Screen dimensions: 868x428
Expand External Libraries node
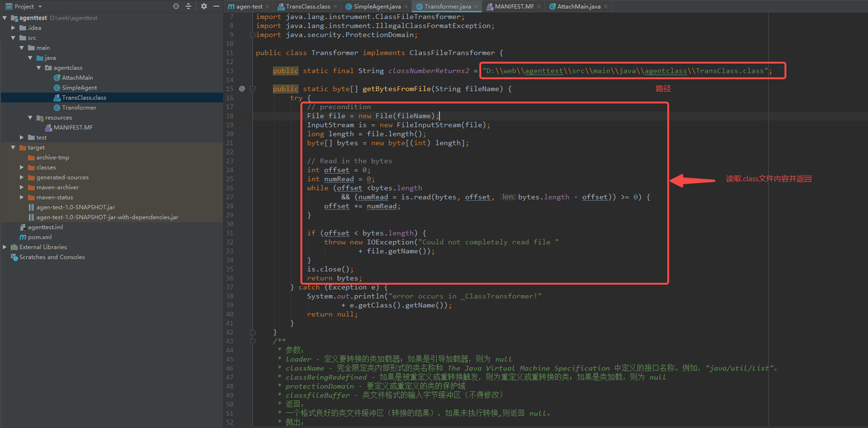click(5, 247)
